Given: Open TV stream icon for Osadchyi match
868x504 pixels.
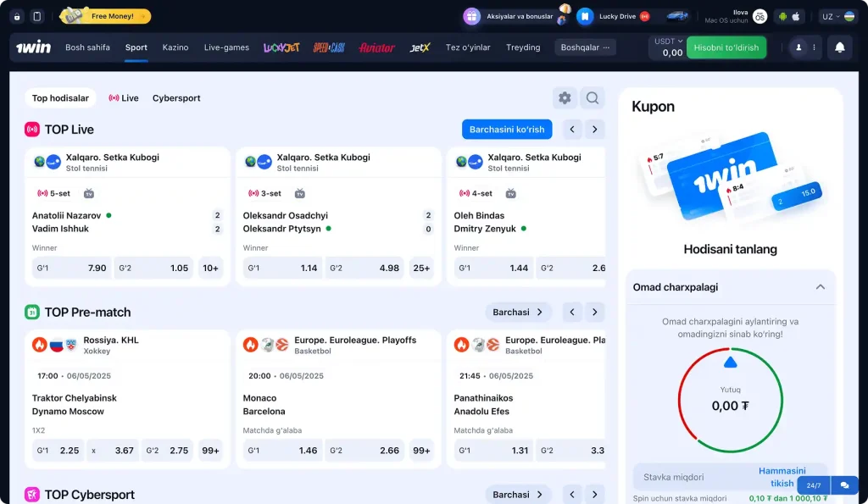Looking at the screenshot, I should (x=300, y=193).
